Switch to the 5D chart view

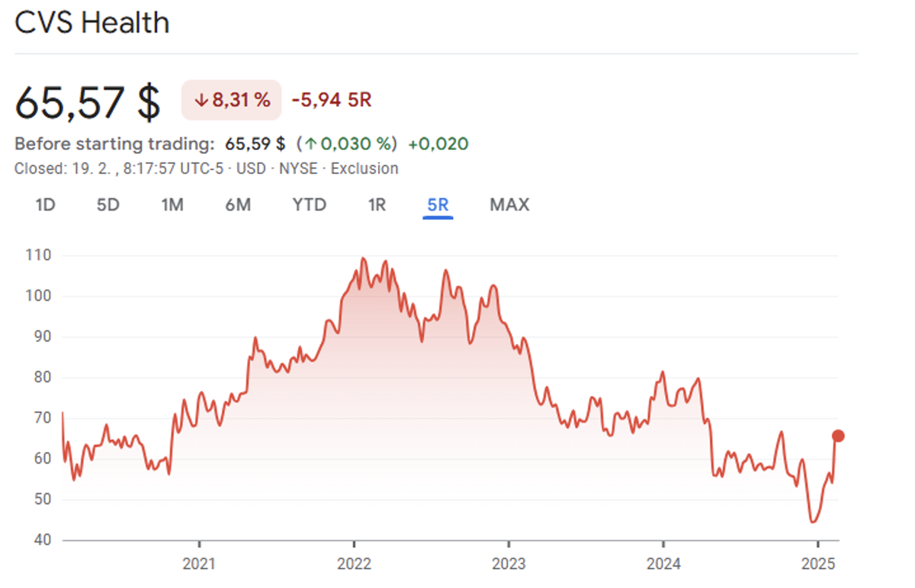108,204
